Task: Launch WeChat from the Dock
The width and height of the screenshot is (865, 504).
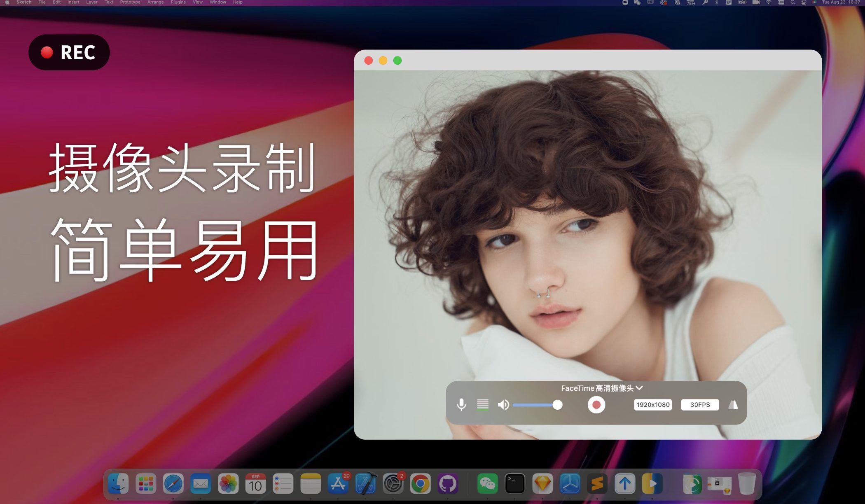Action: pos(487,483)
